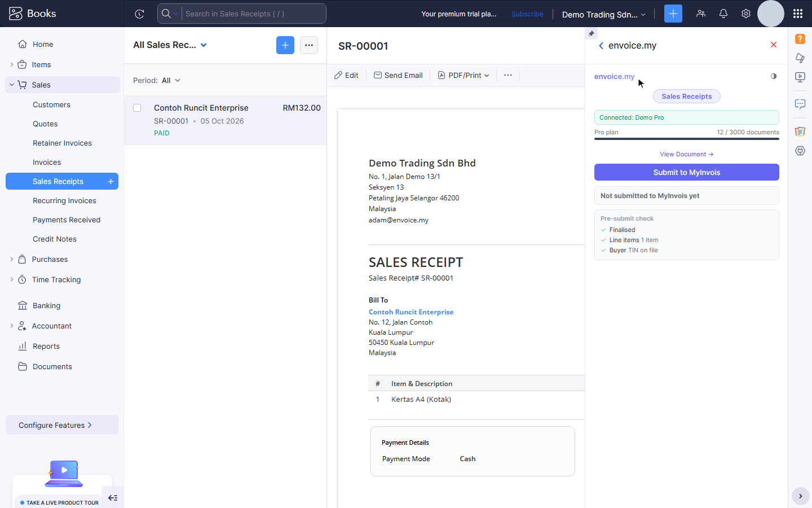Viewport: 812px width, 508px height.
Task: Open the Period All dropdown
Action: click(171, 81)
